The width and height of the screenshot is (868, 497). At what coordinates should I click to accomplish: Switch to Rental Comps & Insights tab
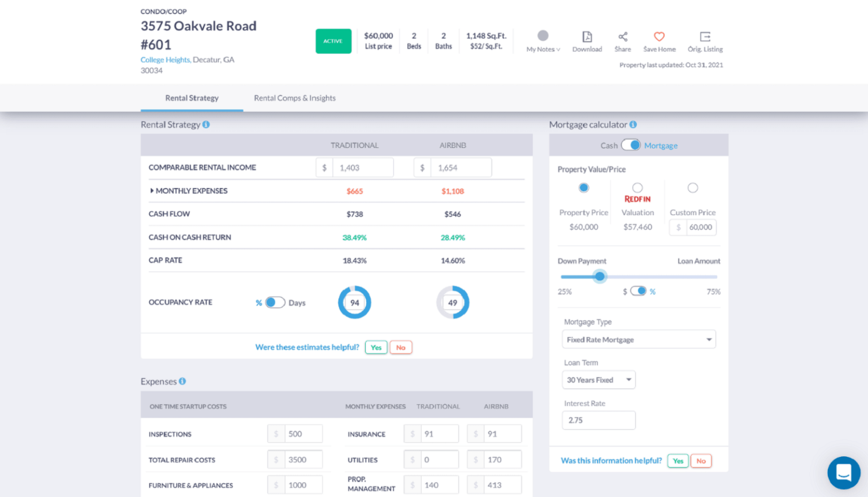click(294, 98)
